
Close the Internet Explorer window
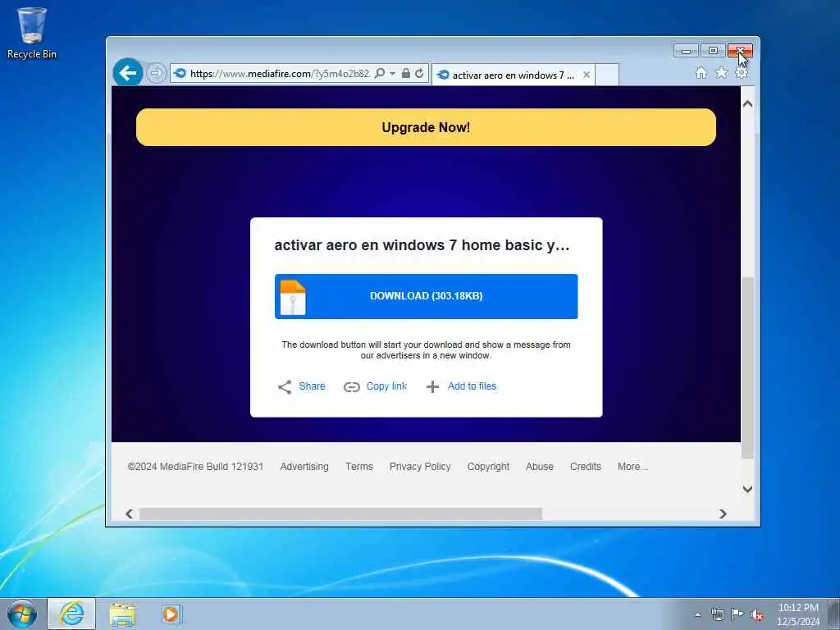pyautogui.click(x=741, y=51)
